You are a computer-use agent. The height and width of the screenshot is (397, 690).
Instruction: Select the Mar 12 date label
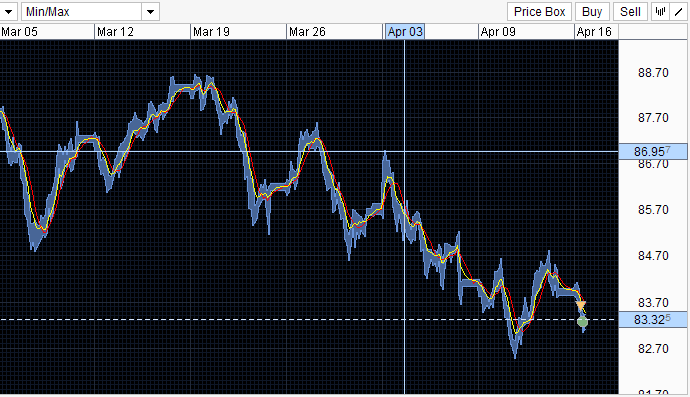point(115,32)
